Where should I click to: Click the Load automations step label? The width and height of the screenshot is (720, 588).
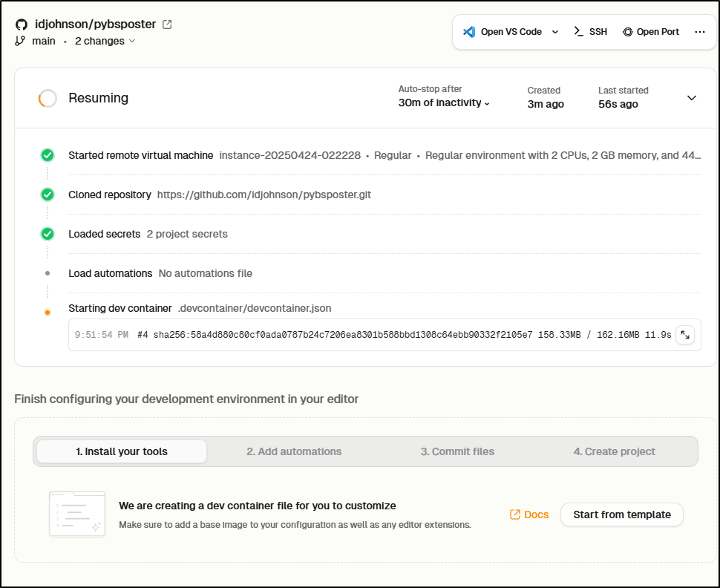pyautogui.click(x=110, y=273)
